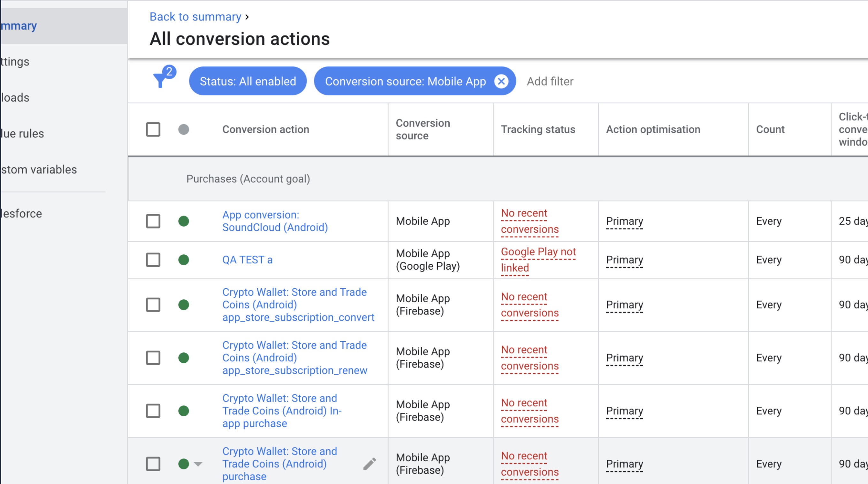868x484 pixels.
Task: Toggle the select-all checkbox in header
Action: click(x=153, y=129)
